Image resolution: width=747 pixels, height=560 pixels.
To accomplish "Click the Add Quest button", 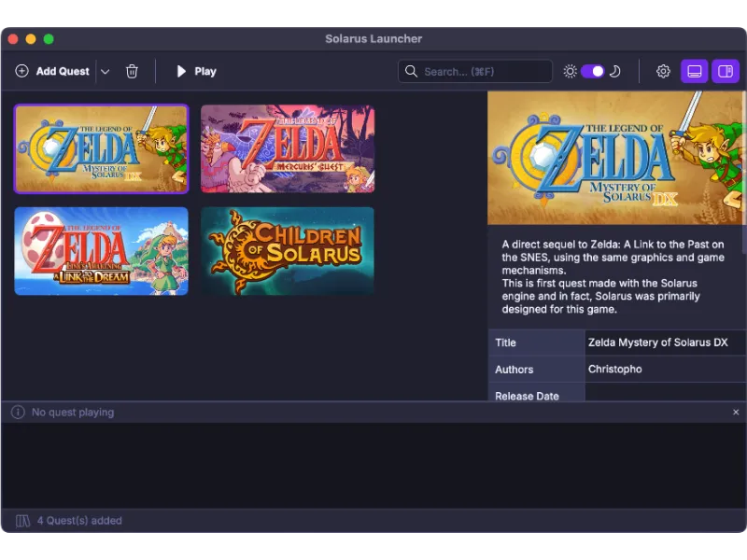I will click(52, 72).
